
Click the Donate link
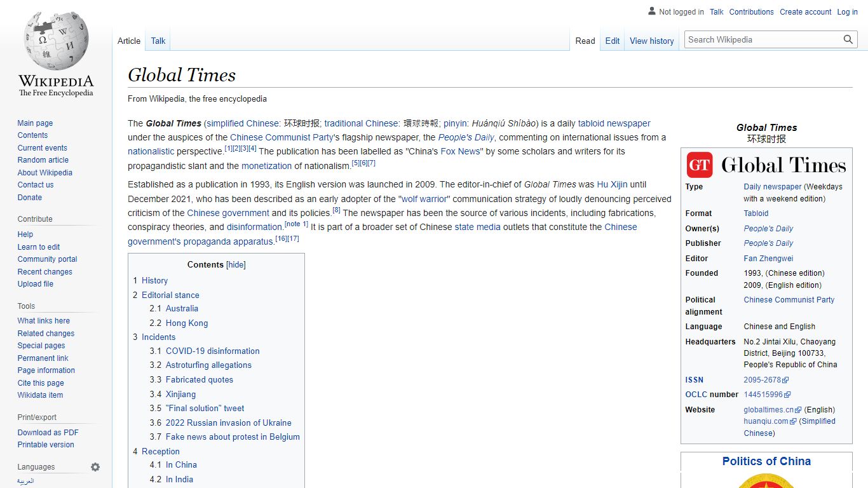[29, 198]
